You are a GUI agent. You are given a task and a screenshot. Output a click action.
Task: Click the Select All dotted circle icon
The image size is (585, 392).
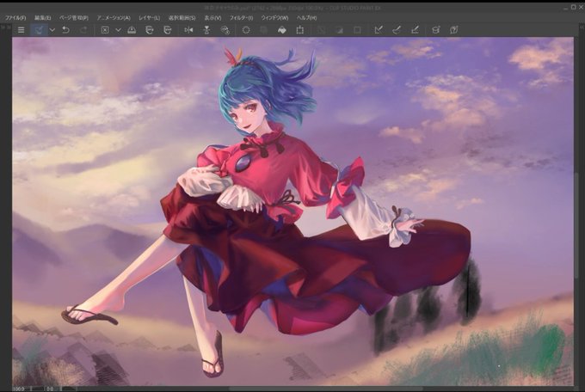(246, 30)
